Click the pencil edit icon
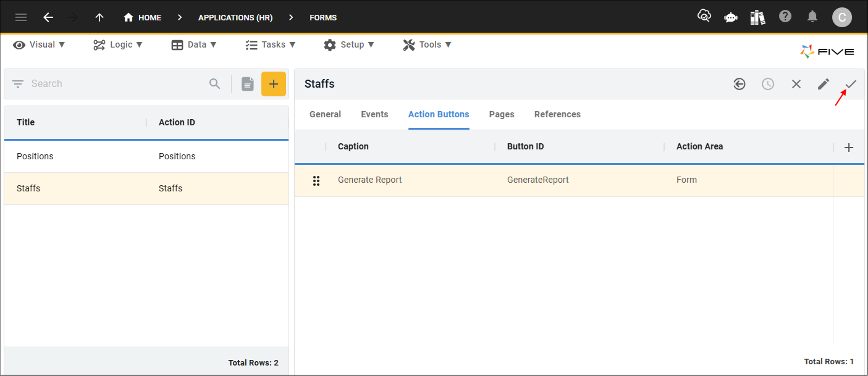Viewport: 868px width, 376px height. (824, 84)
